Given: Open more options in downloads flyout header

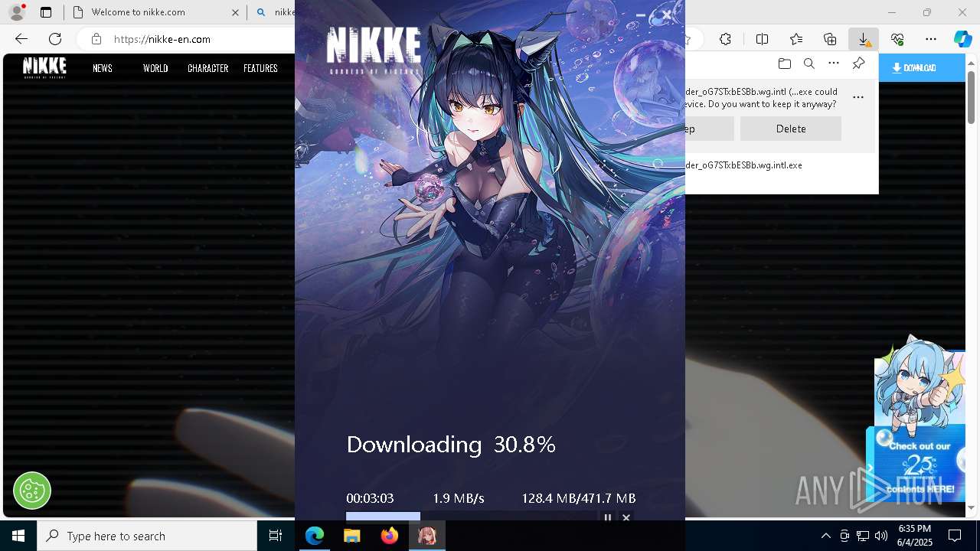Looking at the screenshot, I should (834, 64).
